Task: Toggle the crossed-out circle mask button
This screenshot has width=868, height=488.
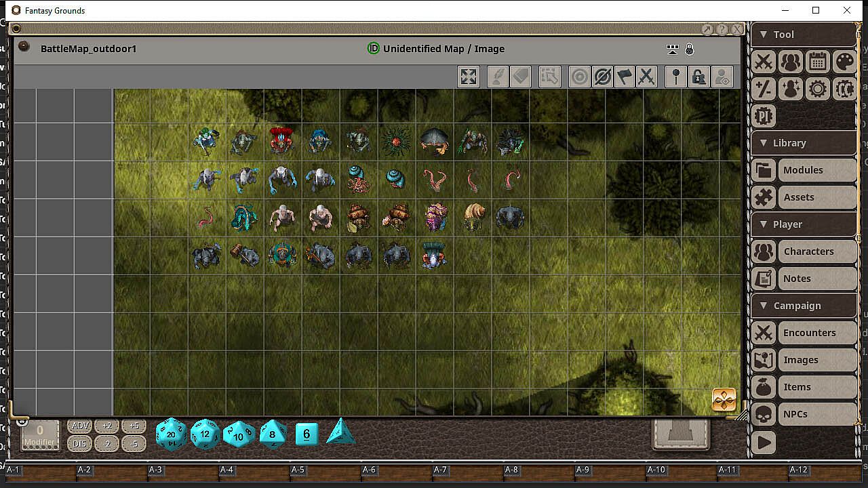Action: click(x=602, y=77)
